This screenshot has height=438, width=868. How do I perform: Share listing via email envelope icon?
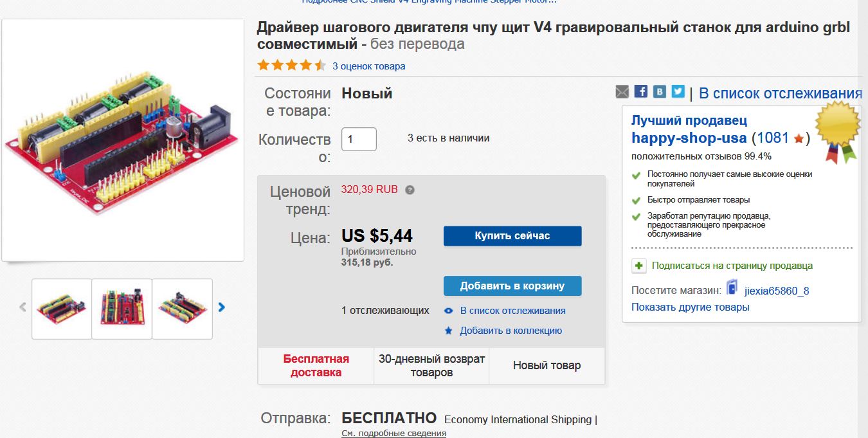[x=622, y=92]
